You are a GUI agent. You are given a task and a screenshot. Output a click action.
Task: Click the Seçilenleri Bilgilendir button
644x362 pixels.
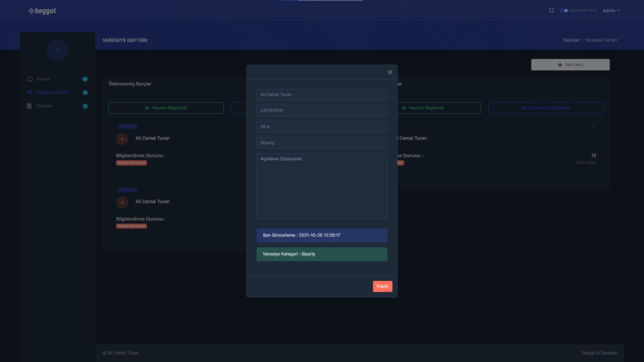pos(546,108)
